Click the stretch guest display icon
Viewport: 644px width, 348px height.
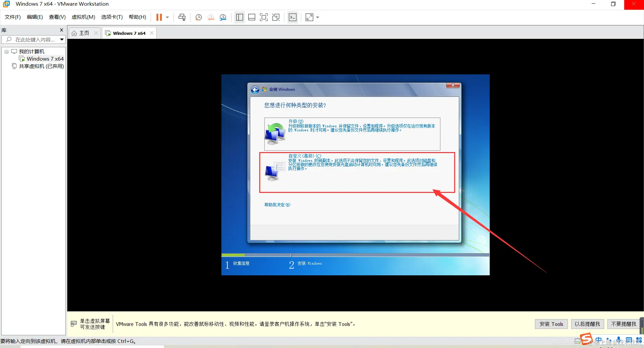pos(309,17)
